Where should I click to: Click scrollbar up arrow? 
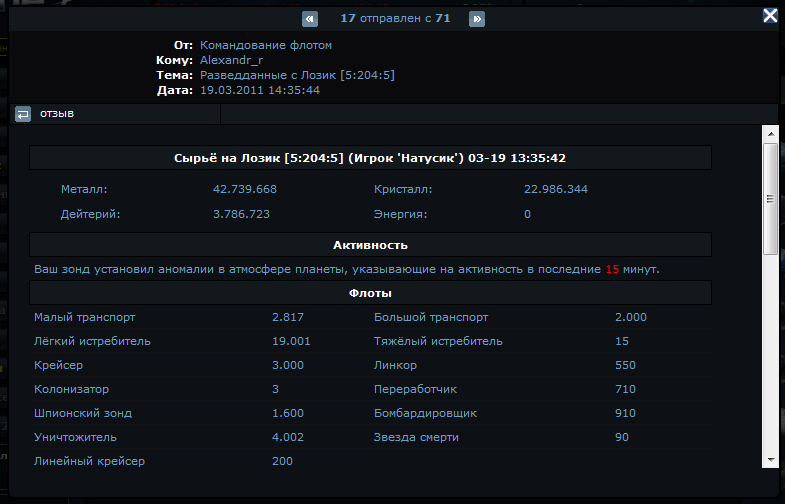pyautogui.click(x=770, y=134)
